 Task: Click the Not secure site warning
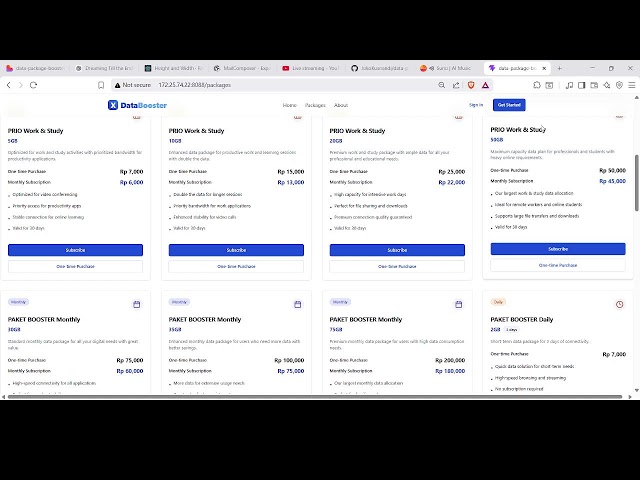[133, 85]
